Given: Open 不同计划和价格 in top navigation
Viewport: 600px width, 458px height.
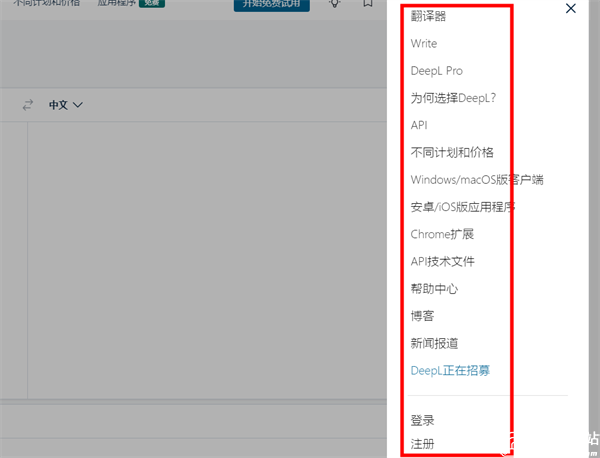Looking at the screenshot, I should [x=46, y=3].
